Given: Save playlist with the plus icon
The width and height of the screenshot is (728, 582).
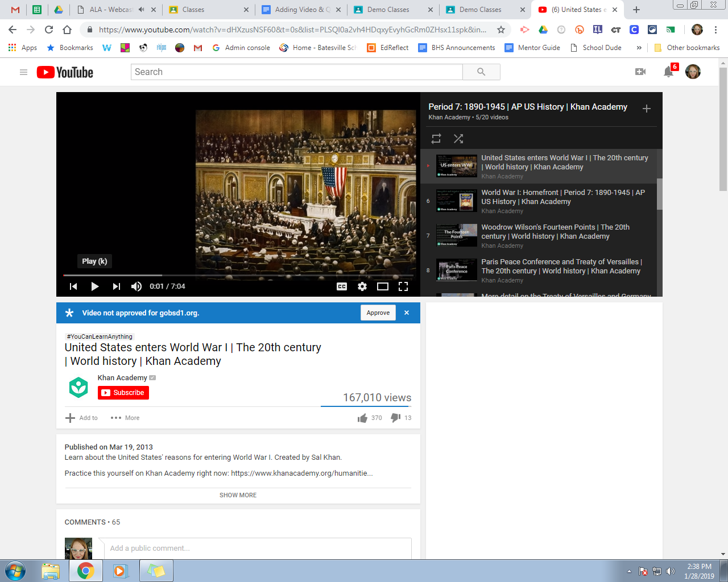Looking at the screenshot, I should (647, 109).
